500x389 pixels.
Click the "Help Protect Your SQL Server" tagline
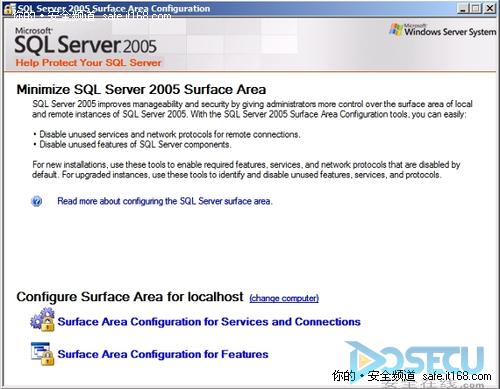pos(89,63)
